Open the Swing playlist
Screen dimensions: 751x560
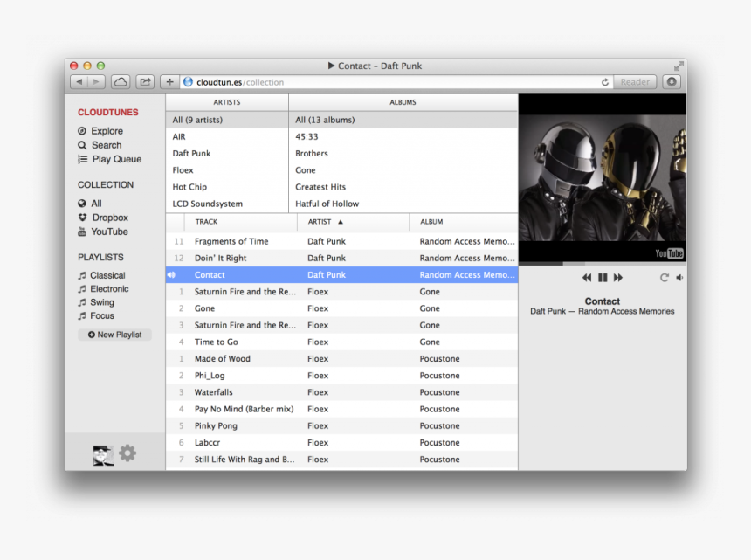pos(96,302)
